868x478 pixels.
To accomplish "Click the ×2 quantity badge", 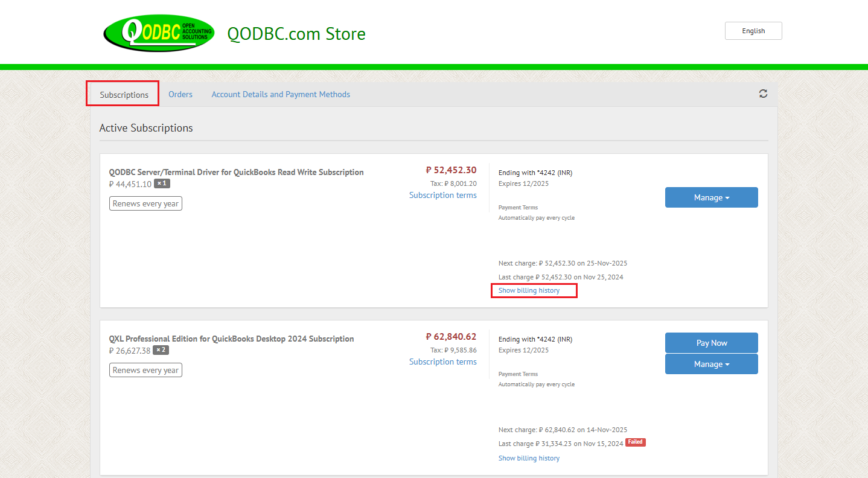I will tap(161, 350).
